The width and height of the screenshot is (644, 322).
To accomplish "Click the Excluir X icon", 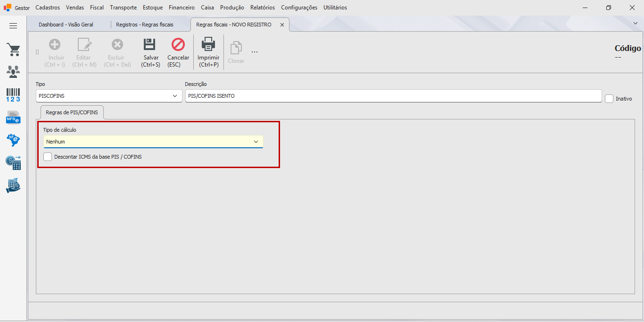I will [117, 45].
